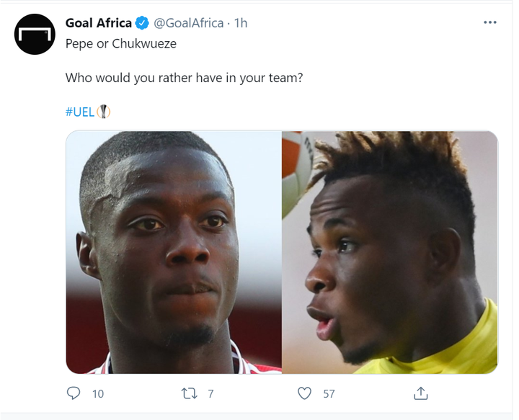Select the "Who would you rather have" text line

[184, 78]
